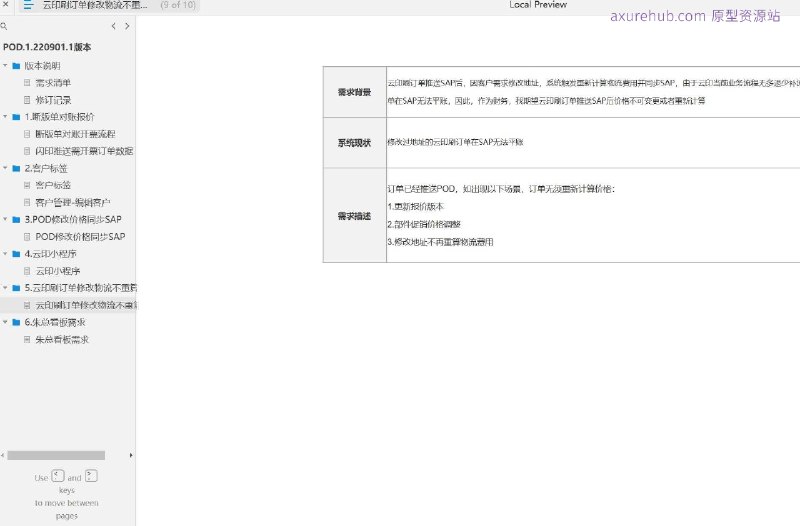800x526 pixels.
Task: Click the page icon beside 闪印推送需开票订单数据
Action: point(27,151)
